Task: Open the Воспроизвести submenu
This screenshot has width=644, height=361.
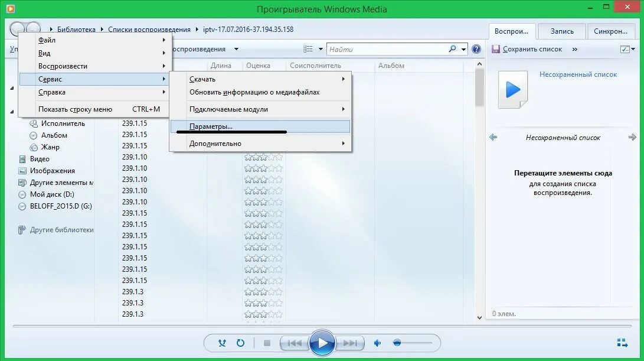Action: pos(95,66)
